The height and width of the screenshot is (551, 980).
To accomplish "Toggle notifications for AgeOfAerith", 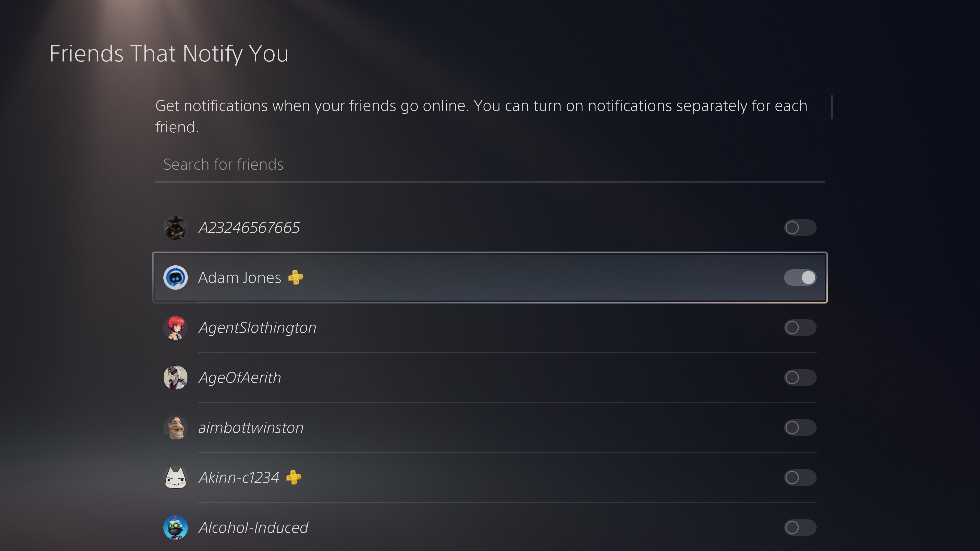I will [800, 378].
